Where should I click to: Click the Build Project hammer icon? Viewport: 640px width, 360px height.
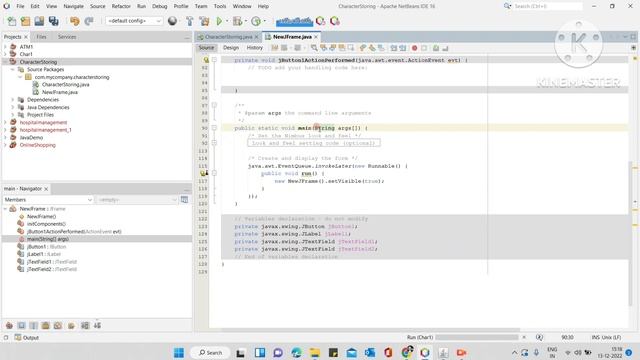[x=190, y=21]
